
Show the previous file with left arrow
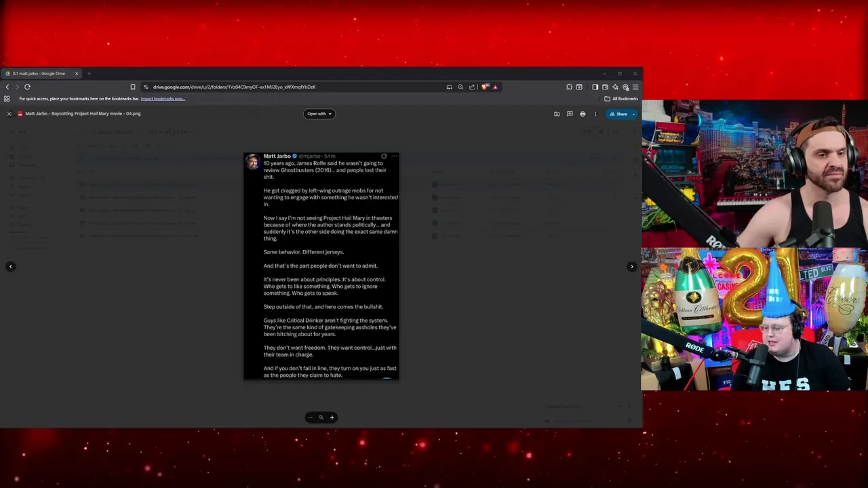[10, 266]
